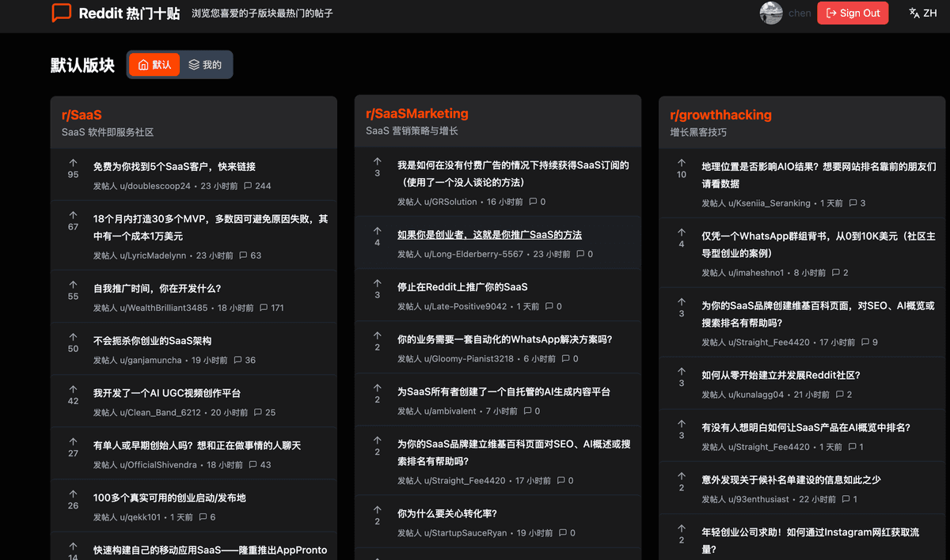Image resolution: width=950 pixels, height=560 pixels.
Task: Click author u/WealthBrilliant3485
Action: coord(164,308)
